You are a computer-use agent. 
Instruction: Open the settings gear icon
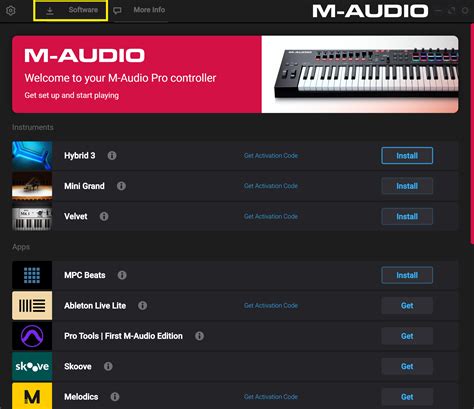click(11, 11)
